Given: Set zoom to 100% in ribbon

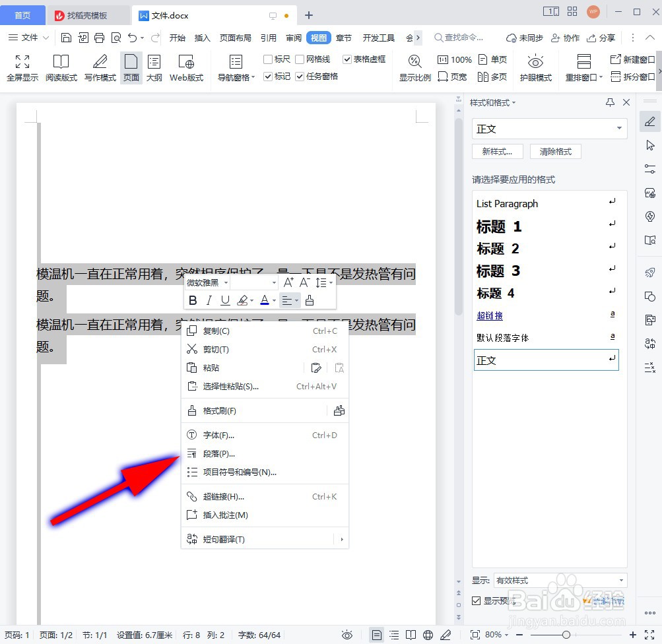Looking at the screenshot, I should (454, 59).
